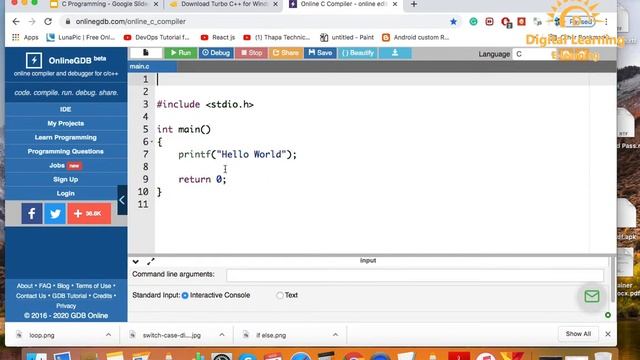Open the Contact Us link
This screenshot has width=640, height=360.
31,296
